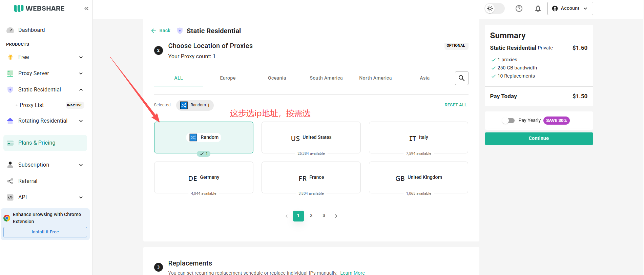Select pagination page 1
Screen dimensions: 644x275
[298, 216]
